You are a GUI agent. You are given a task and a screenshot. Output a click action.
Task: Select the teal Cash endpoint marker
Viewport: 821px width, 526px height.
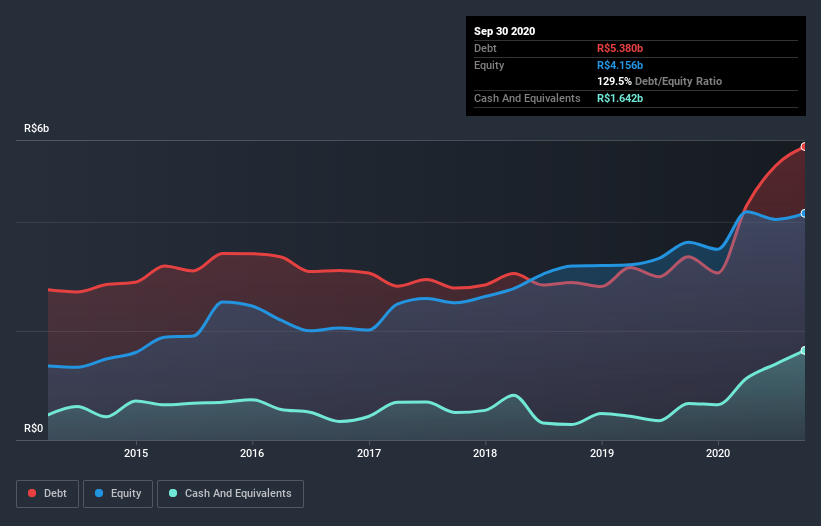tap(804, 351)
